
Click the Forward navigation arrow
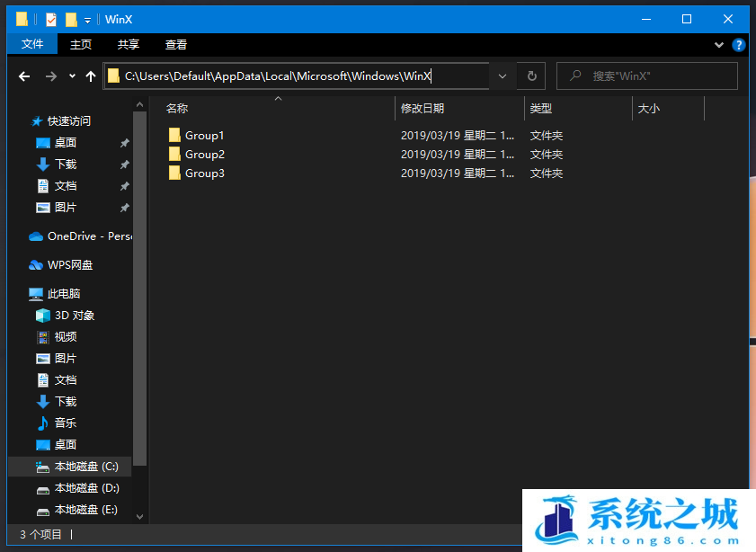(51, 76)
